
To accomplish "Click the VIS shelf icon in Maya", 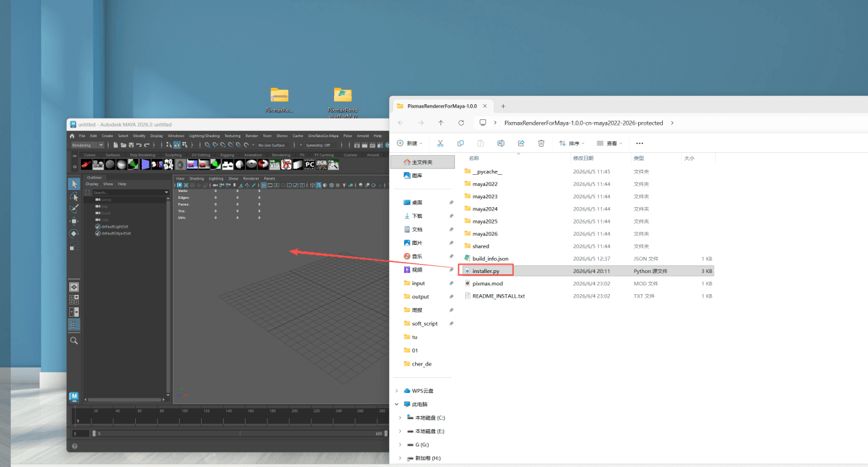I will [x=274, y=165].
